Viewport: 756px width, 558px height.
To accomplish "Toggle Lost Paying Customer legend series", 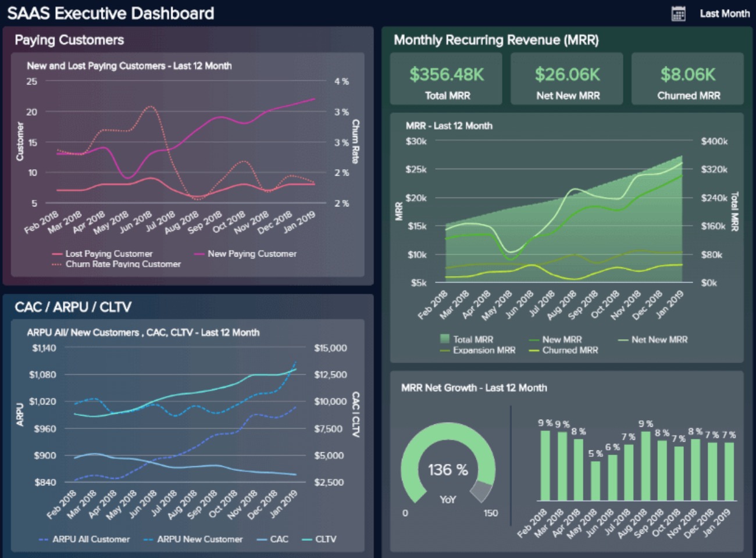I will point(102,253).
